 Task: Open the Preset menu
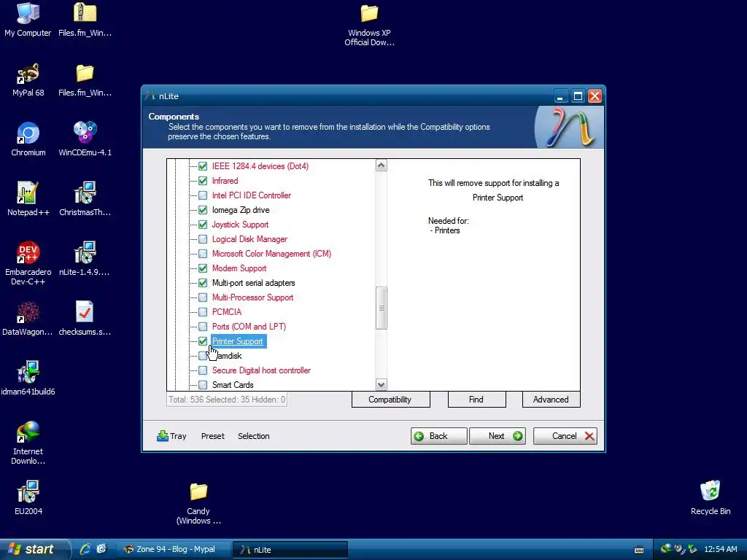point(212,436)
